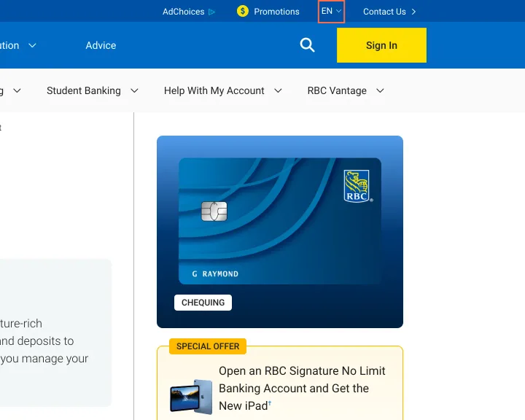
Task: Click the Sign In button
Action: pos(381,45)
